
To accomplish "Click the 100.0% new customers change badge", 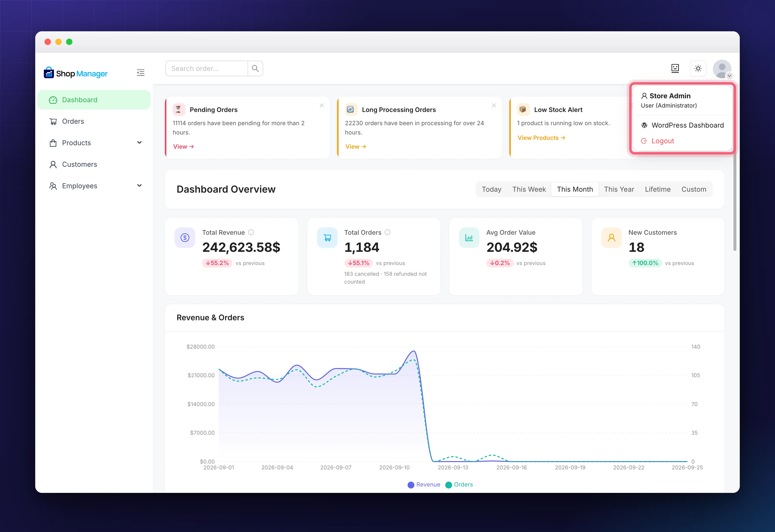I will [x=645, y=263].
